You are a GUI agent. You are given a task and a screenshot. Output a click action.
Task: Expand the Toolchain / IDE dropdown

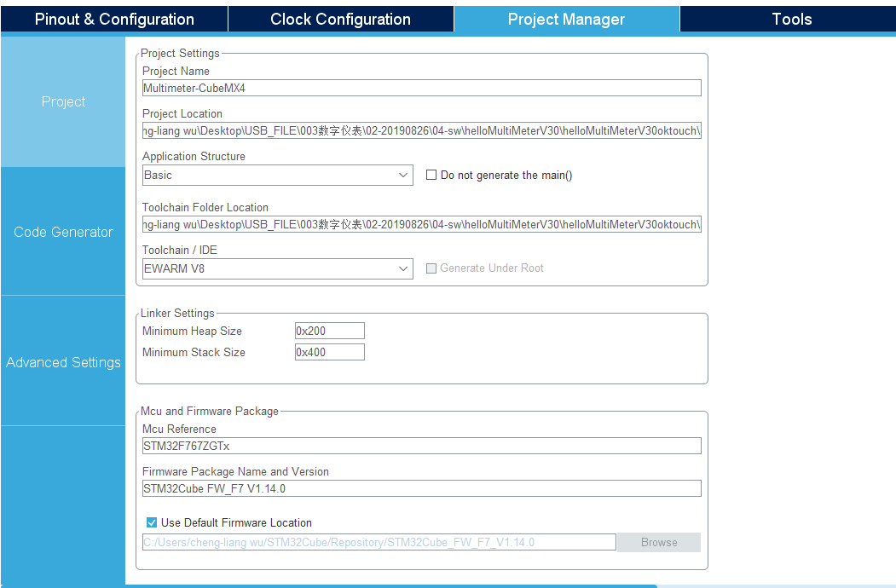click(x=278, y=268)
